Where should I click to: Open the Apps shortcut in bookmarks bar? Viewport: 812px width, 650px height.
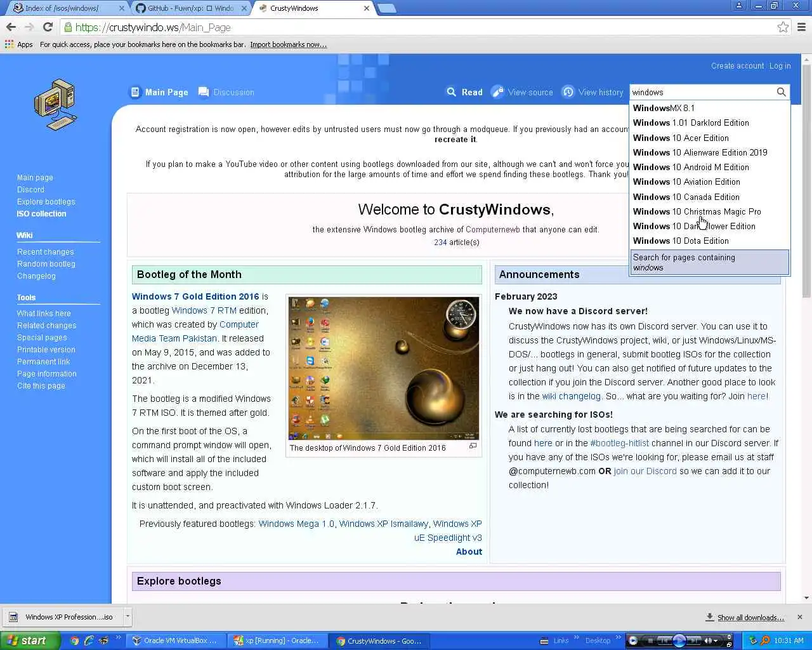pos(19,44)
